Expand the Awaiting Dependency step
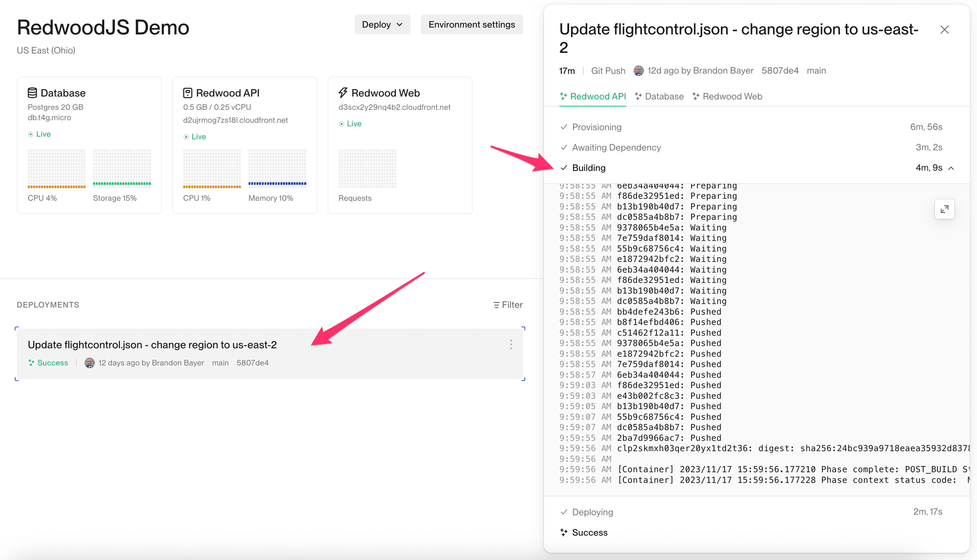The width and height of the screenshot is (977, 560). click(x=616, y=148)
